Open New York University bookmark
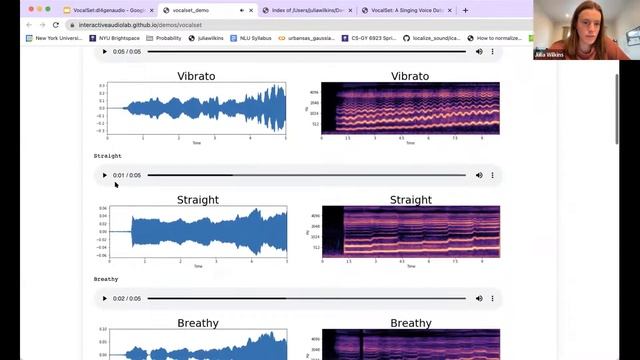This screenshot has height=360, width=640. click(54, 38)
